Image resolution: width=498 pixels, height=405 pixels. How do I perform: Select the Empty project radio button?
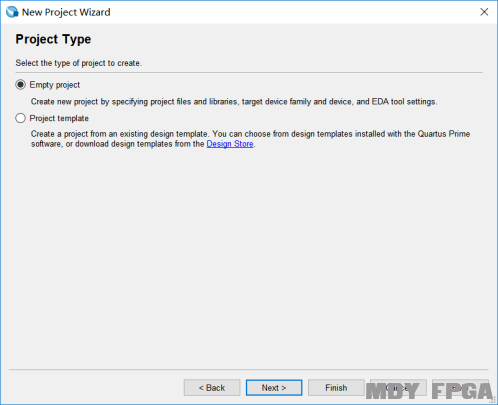[20, 85]
